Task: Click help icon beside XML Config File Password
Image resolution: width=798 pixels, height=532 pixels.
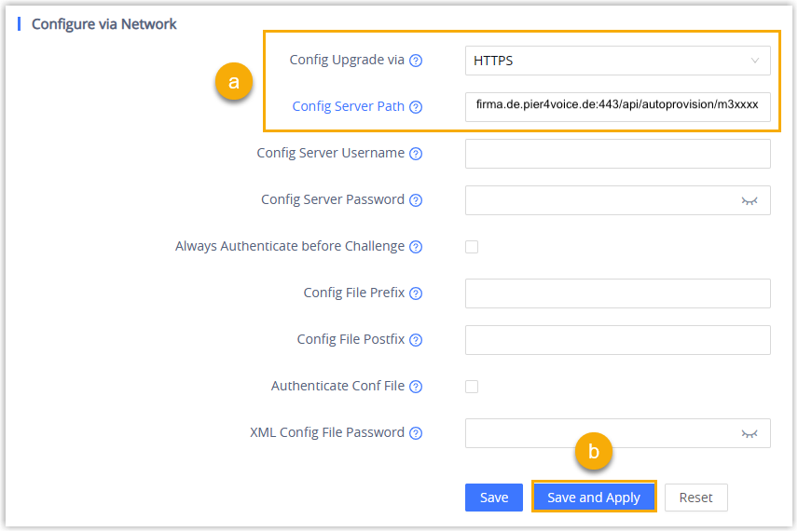Action: [416, 433]
